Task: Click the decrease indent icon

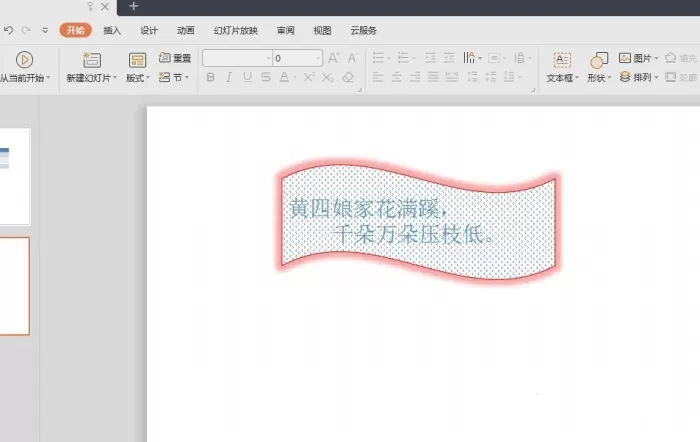Action: coord(430,58)
